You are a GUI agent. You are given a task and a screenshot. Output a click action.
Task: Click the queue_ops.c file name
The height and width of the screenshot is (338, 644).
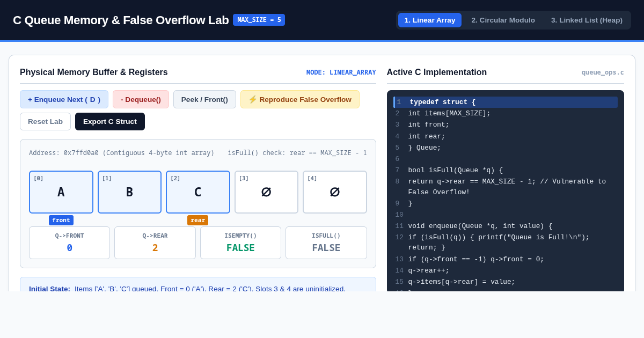(603, 72)
